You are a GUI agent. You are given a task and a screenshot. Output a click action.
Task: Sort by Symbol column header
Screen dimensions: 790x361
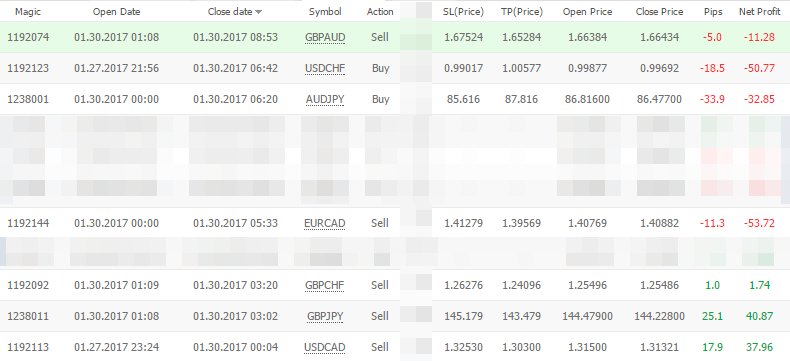325,12
